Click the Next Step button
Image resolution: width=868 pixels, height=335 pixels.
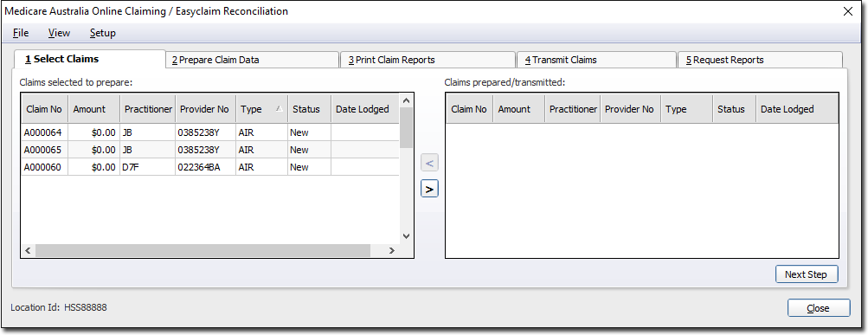pyautogui.click(x=806, y=274)
